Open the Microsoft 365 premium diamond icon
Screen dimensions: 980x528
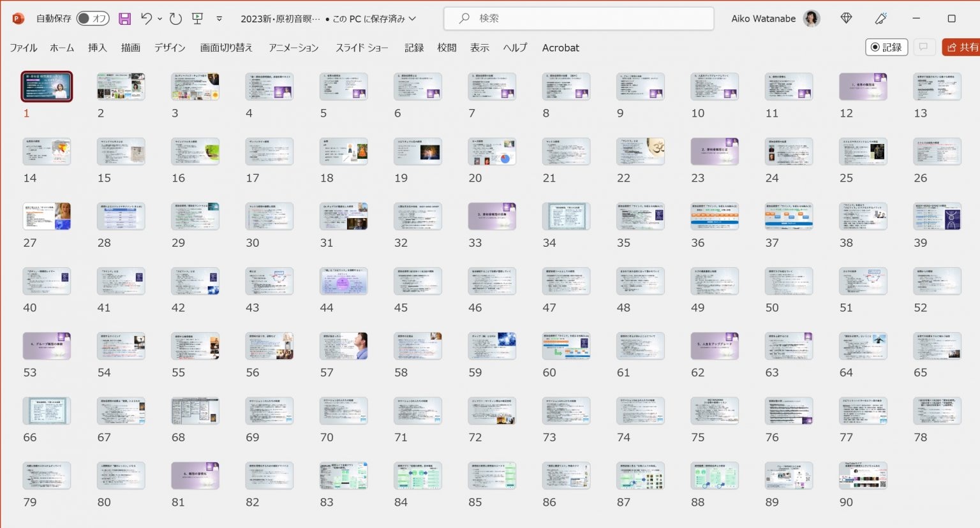coord(846,18)
